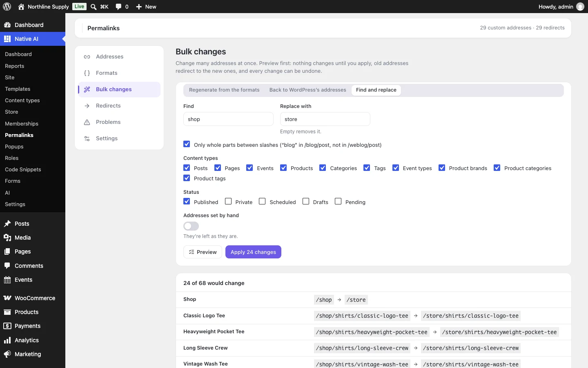Select the Find and replace tab
This screenshot has height=368, width=588.
click(x=376, y=90)
